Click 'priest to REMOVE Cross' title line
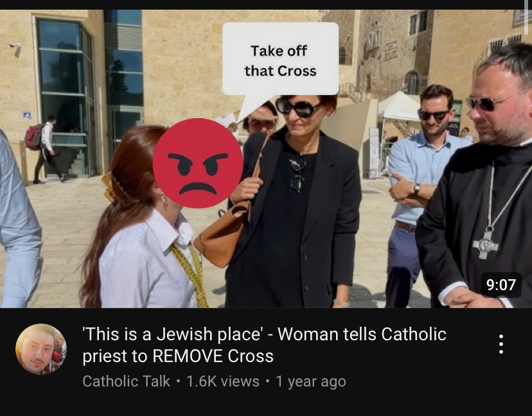532x416 pixels. click(x=178, y=356)
